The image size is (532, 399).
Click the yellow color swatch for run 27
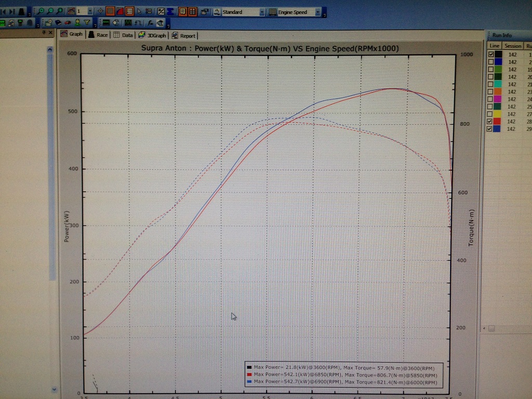point(498,114)
